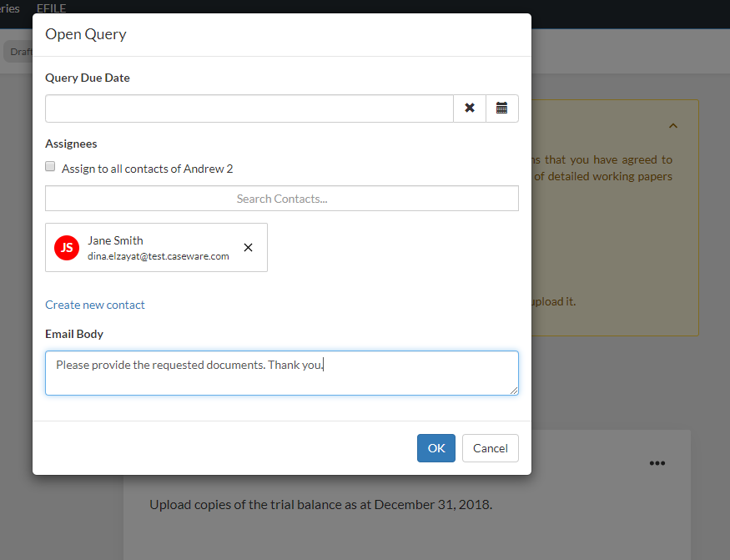This screenshot has height=560, width=730.
Task: Cancel the Open Query dialog
Action: 490,447
